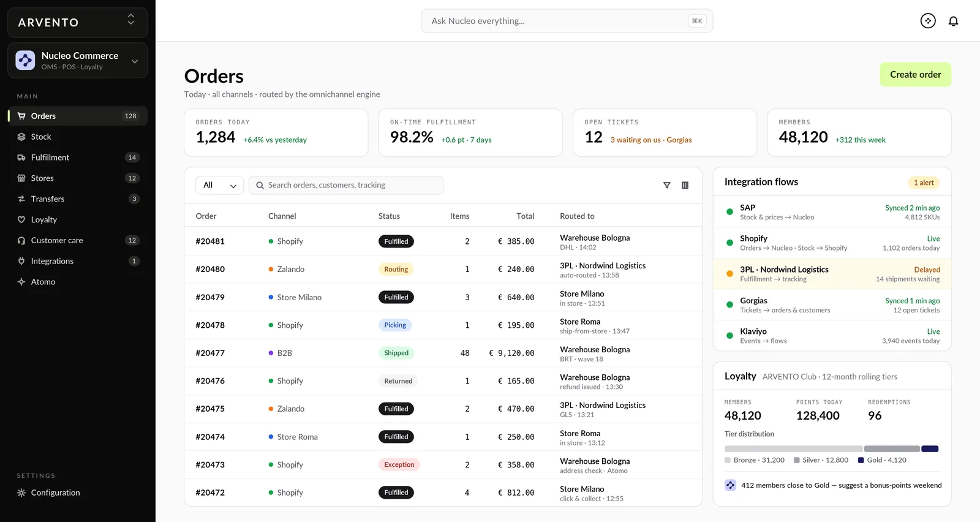Click the Picking status badge
980x522 pixels.
click(395, 325)
